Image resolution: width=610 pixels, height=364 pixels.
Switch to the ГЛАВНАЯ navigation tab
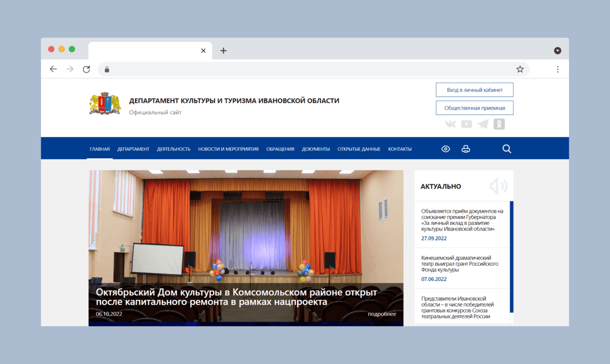[100, 148]
